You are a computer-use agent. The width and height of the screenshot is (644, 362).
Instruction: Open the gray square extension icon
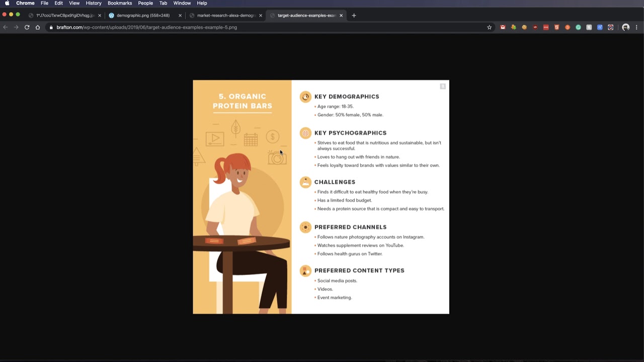pyautogui.click(x=589, y=27)
